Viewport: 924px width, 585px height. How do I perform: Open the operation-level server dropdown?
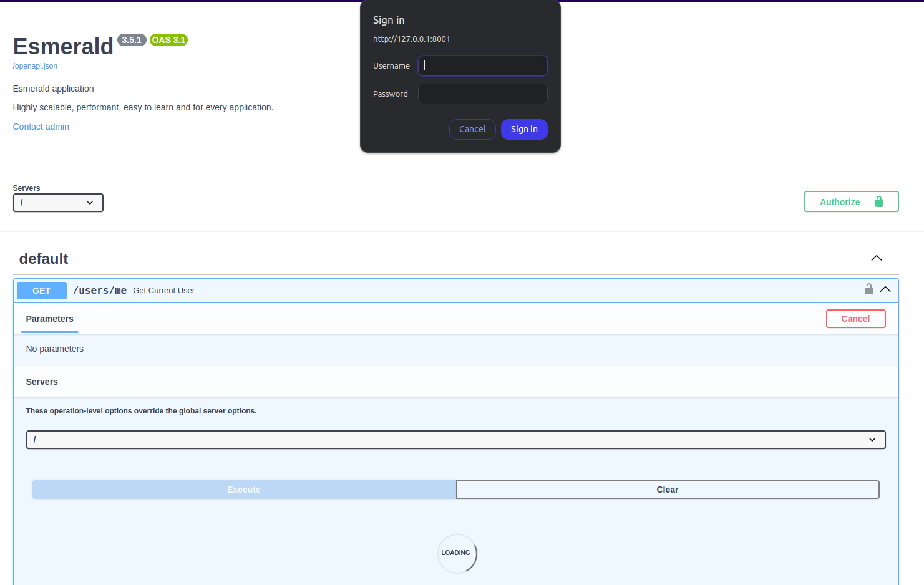[455, 440]
